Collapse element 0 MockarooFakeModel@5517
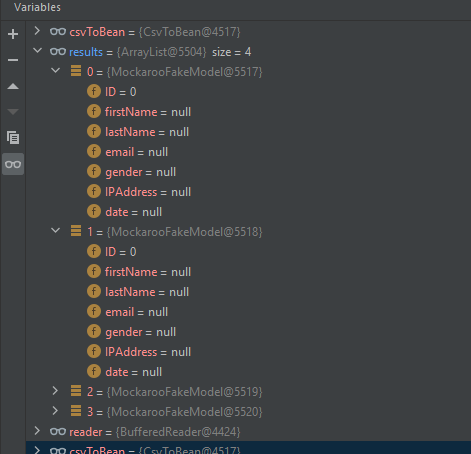Viewport: 471px width, 454px height. pyautogui.click(x=56, y=71)
